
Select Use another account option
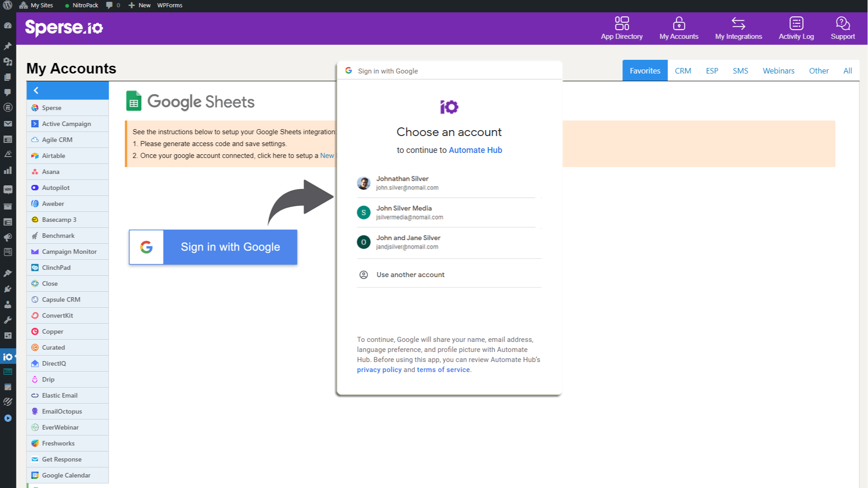[x=410, y=274]
